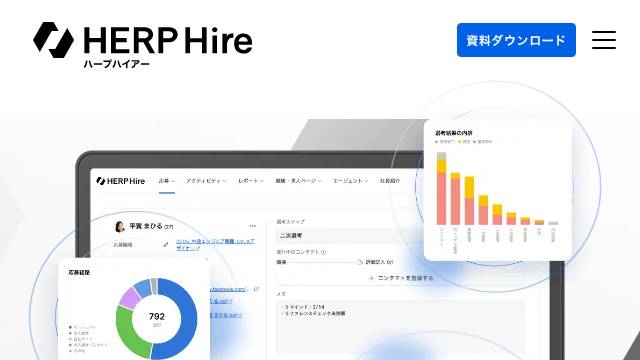The width and height of the screenshot is (640, 360).
Task: Open the blue job title link
Action: [215, 244]
